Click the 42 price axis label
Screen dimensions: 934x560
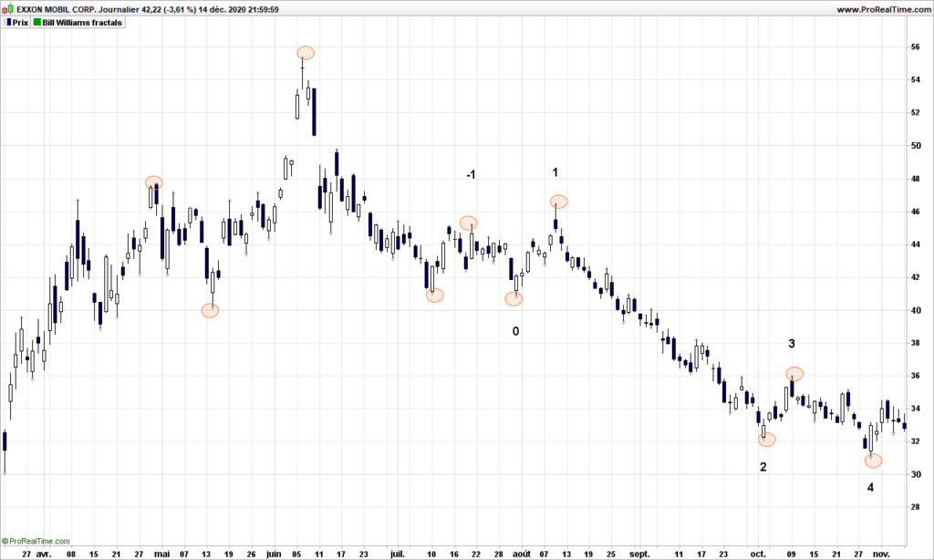tap(916, 277)
